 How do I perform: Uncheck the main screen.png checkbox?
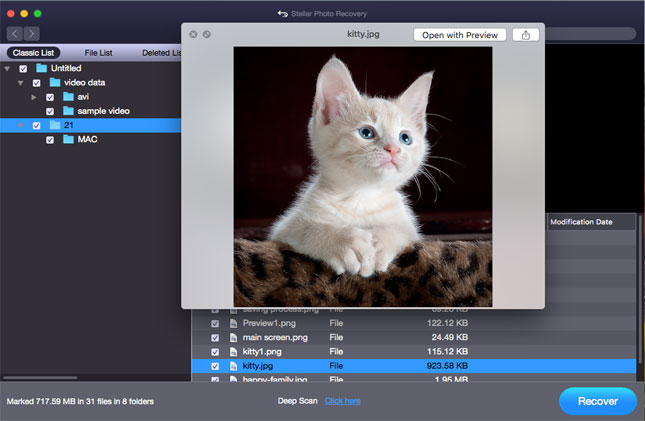pyautogui.click(x=215, y=338)
